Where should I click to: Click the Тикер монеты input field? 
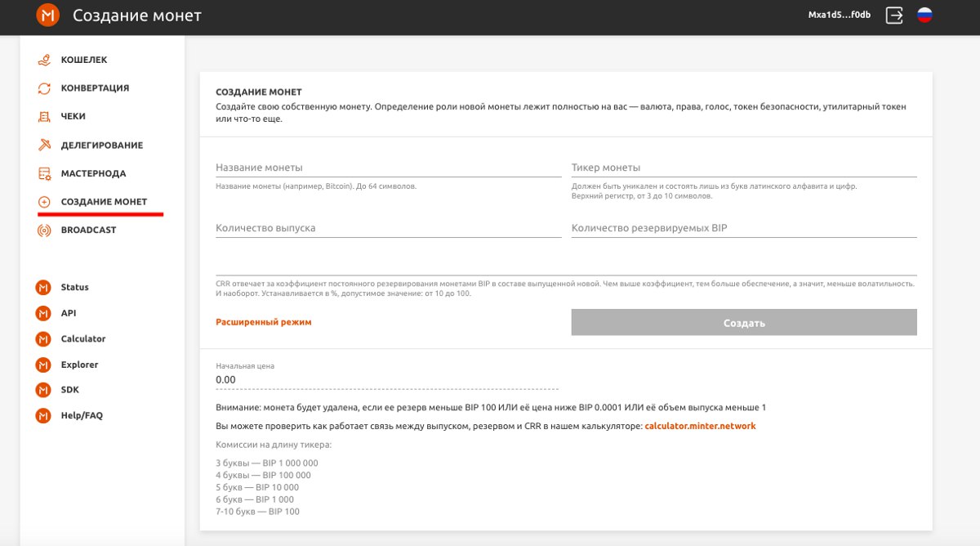(743, 168)
